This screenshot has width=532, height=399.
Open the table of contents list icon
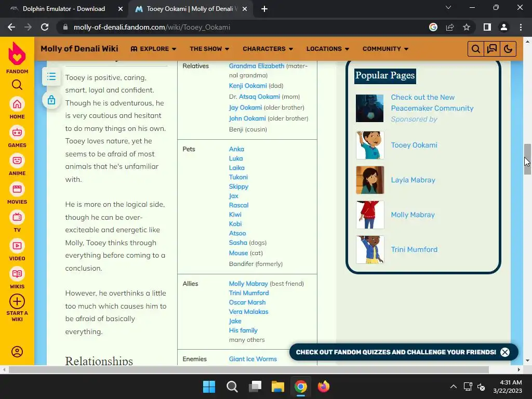(51, 76)
